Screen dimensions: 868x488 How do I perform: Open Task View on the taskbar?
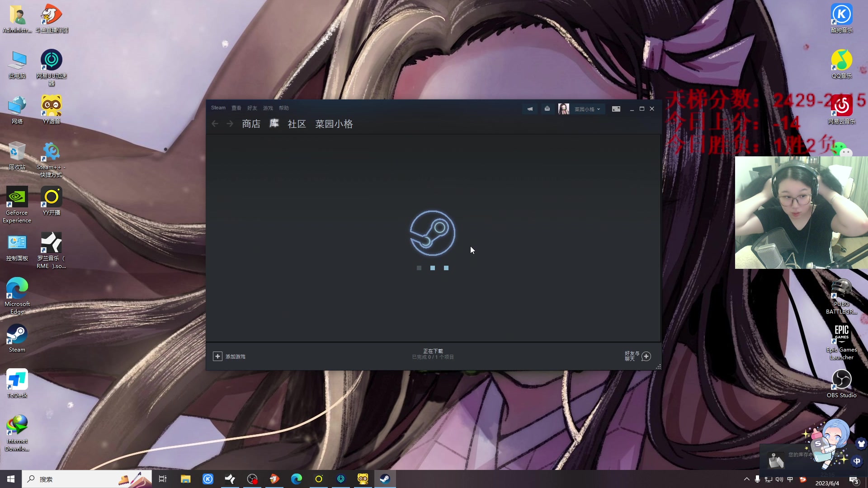tap(163, 479)
